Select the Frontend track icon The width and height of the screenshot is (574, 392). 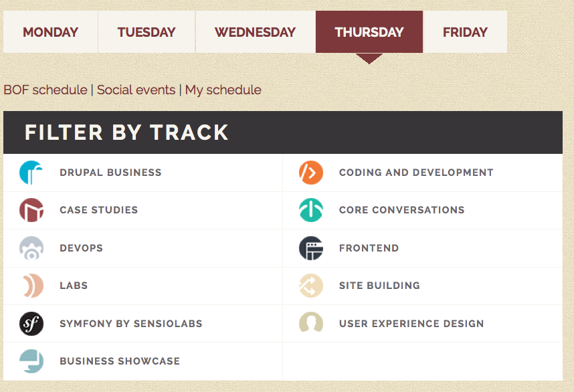tap(311, 248)
